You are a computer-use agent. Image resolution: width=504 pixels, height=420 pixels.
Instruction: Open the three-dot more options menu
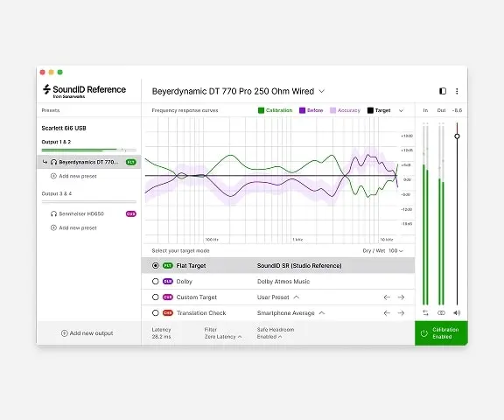(457, 91)
